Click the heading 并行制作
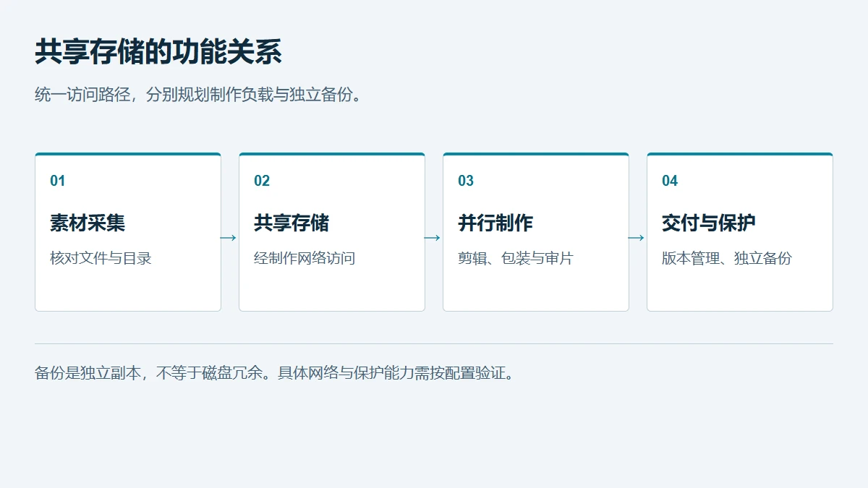Viewport: 868px width, 488px height. 495,223
